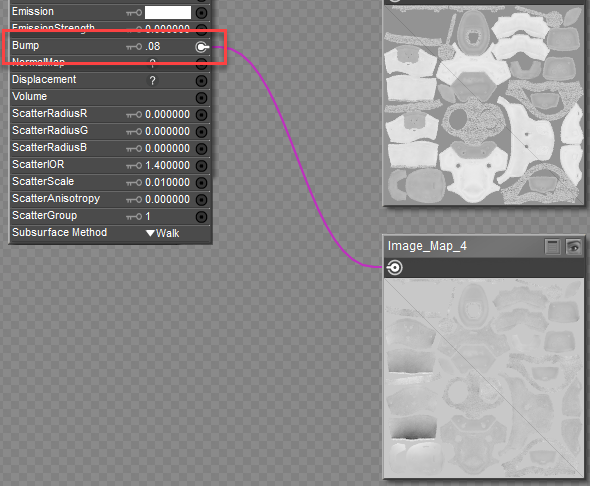
Task: Click the Bump animation key icon
Action: (x=134, y=47)
